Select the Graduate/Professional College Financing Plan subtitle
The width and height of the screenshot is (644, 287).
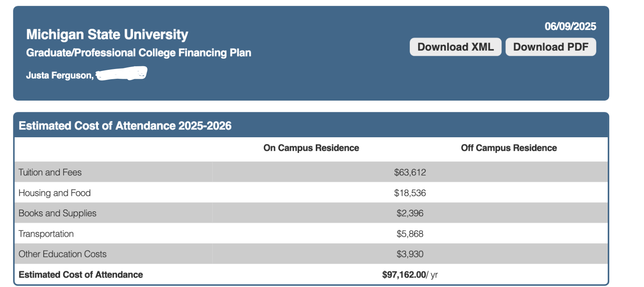139,53
